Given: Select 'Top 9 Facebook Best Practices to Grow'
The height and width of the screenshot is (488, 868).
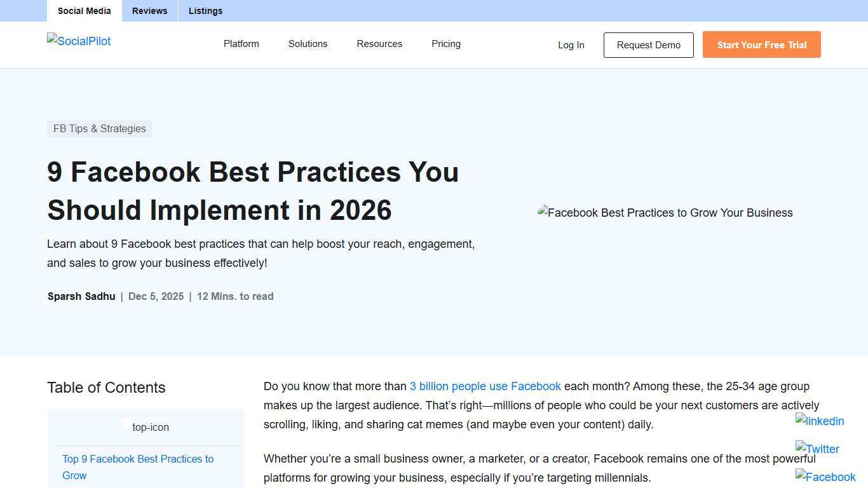Looking at the screenshot, I should (x=137, y=467).
